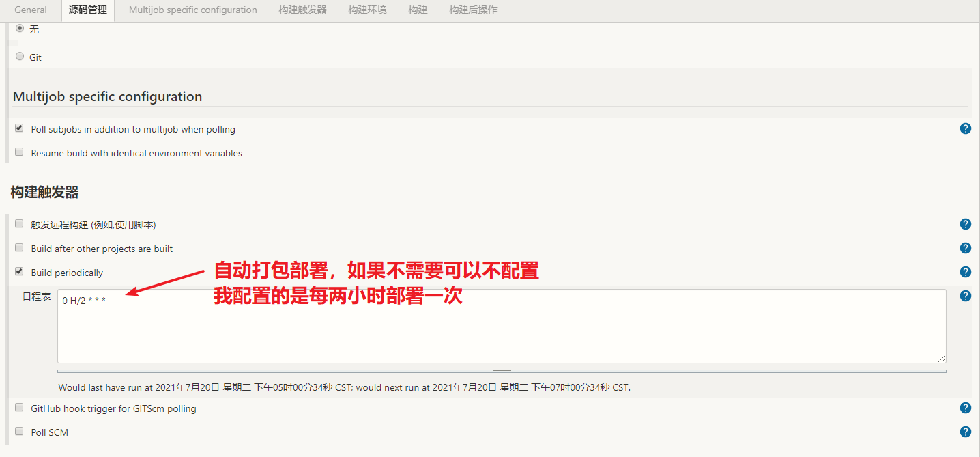Open help for Build periodically
This screenshot has width=980, height=457.
[965, 271]
